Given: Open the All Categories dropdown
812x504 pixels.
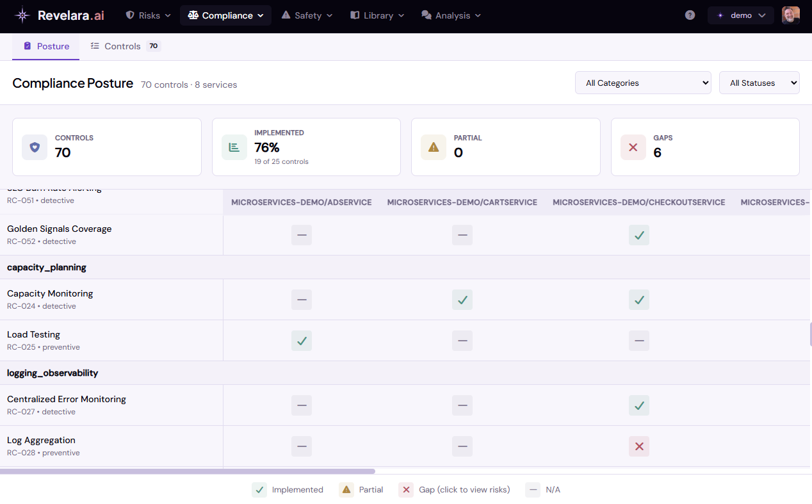Looking at the screenshot, I should [x=643, y=83].
